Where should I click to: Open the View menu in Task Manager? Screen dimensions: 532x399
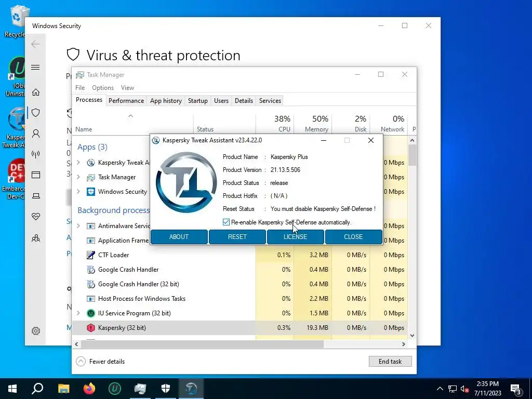128,87
